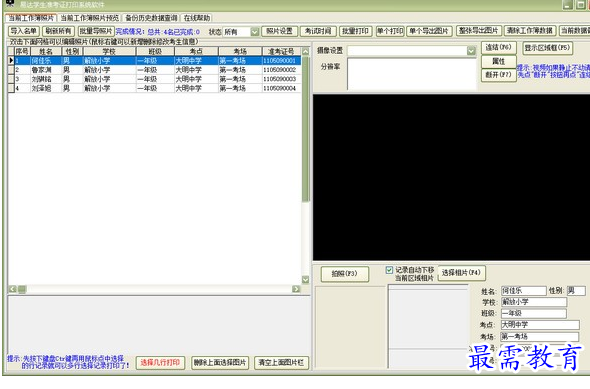
Task: Click the 删除上面选择图片 button
Action: coord(220,363)
